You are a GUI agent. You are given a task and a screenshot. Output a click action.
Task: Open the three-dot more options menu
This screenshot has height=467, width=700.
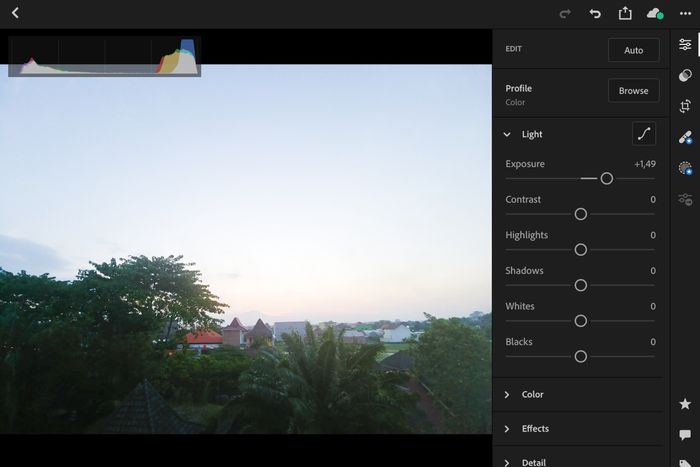pyautogui.click(x=685, y=14)
